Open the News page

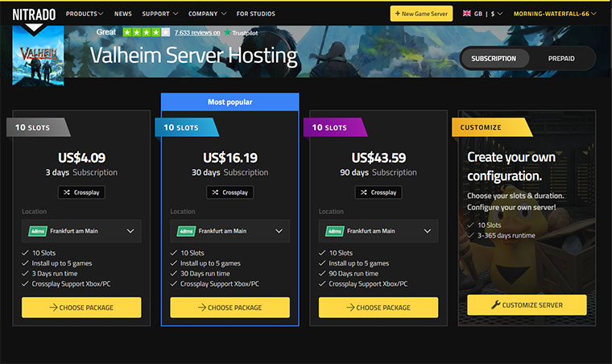123,14
